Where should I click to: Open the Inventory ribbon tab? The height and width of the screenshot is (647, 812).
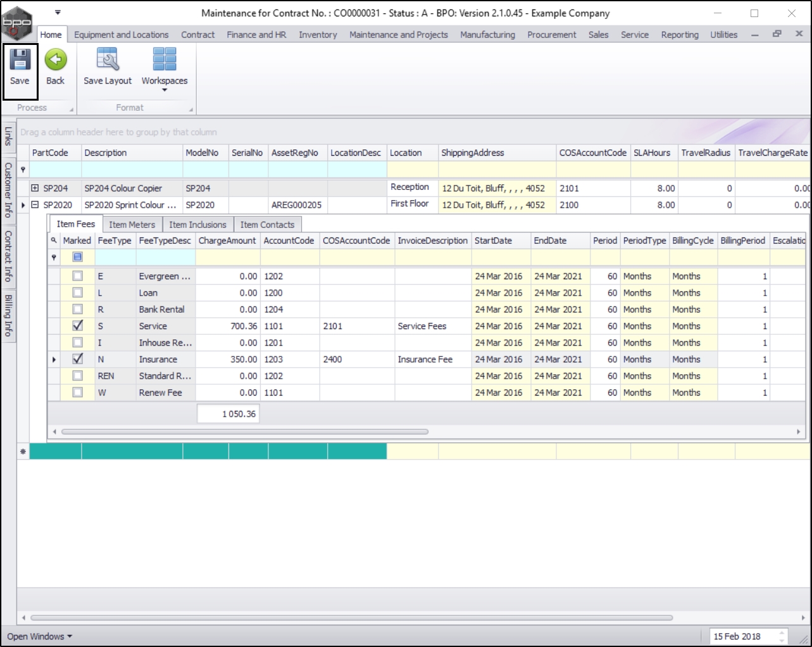(x=318, y=35)
